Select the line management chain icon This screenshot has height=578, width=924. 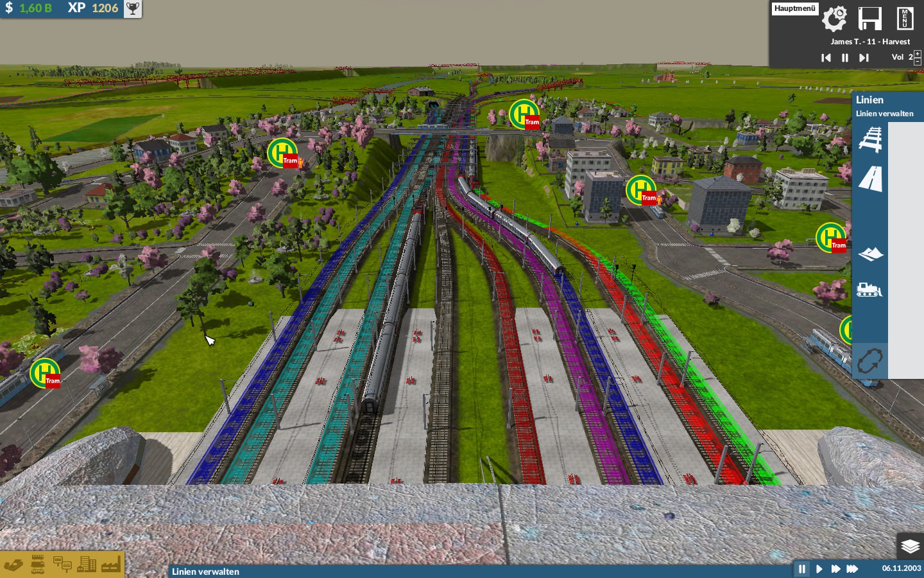point(870,361)
